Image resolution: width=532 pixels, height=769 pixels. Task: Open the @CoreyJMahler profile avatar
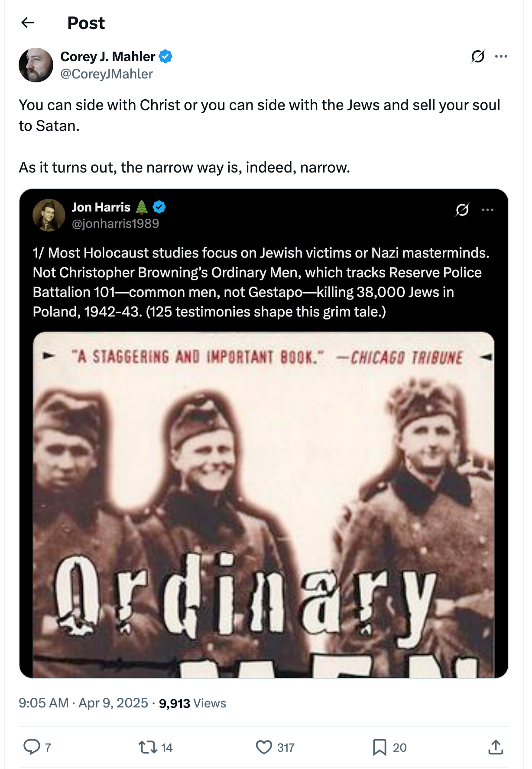(36, 65)
